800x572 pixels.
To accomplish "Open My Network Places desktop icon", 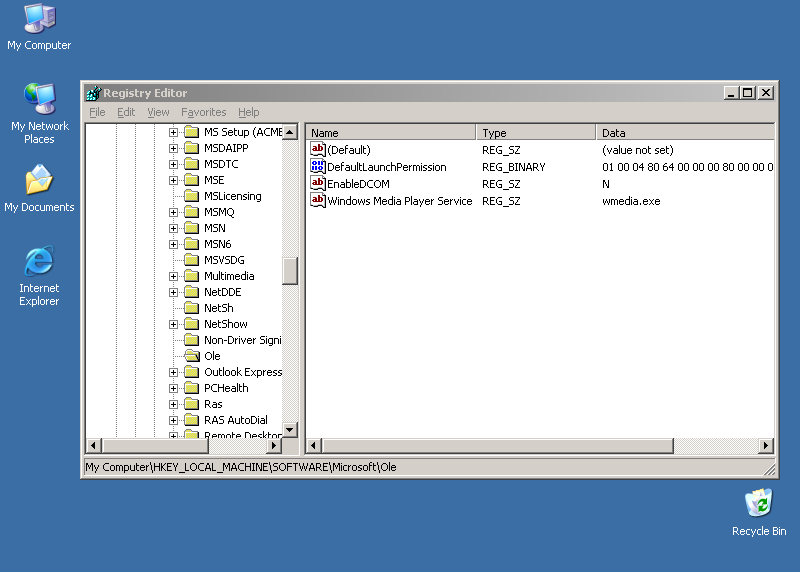I will pos(39,113).
